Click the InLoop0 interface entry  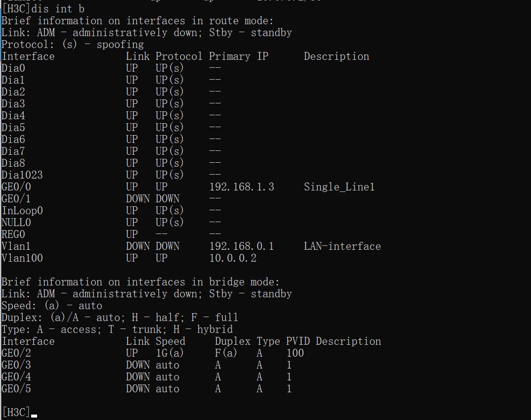22,211
